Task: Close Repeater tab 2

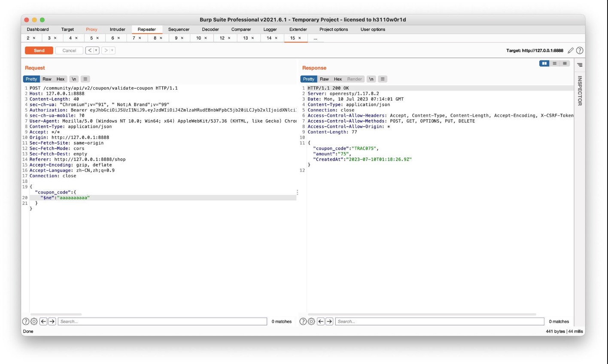Action: click(x=34, y=38)
